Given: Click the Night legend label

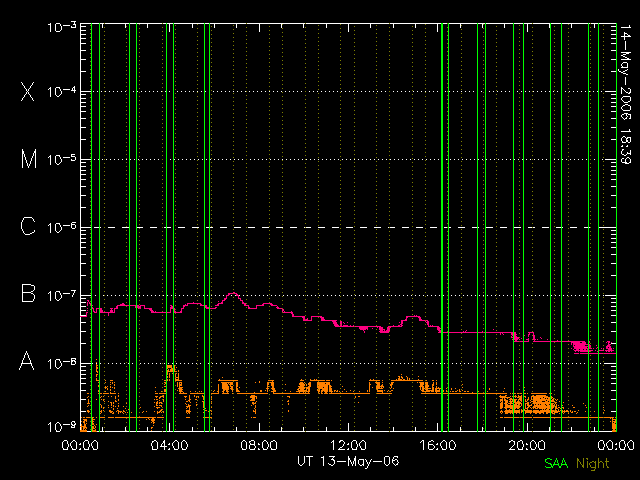Looking at the screenshot, I should click(593, 464).
